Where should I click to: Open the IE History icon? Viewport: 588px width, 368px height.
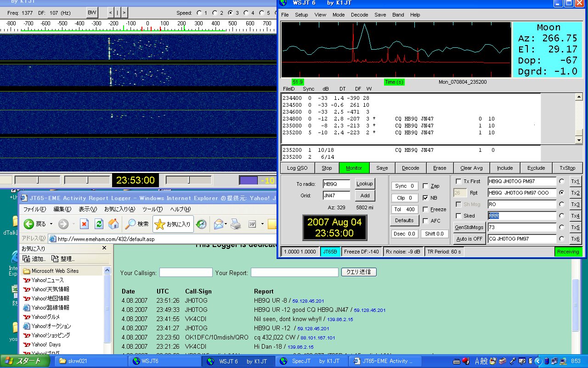click(201, 224)
